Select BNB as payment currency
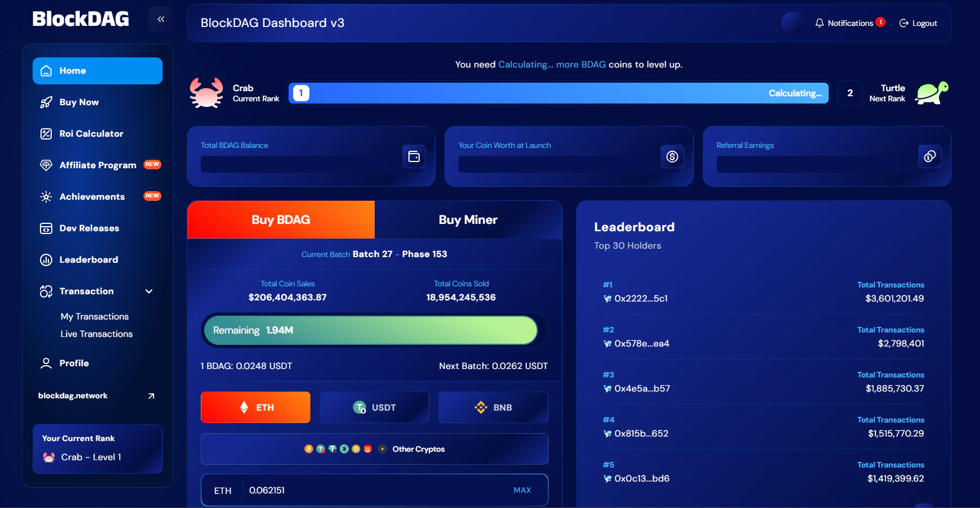Viewport: 980px width, 508px height. click(493, 407)
